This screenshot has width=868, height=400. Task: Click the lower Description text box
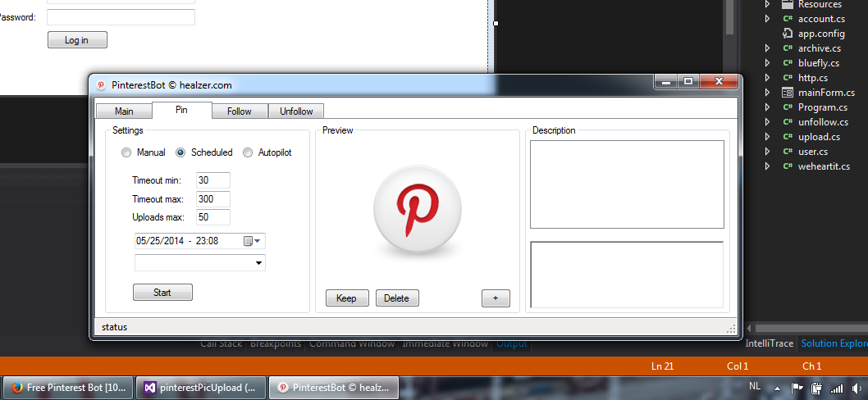pyautogui.click(x=627, y=275)
